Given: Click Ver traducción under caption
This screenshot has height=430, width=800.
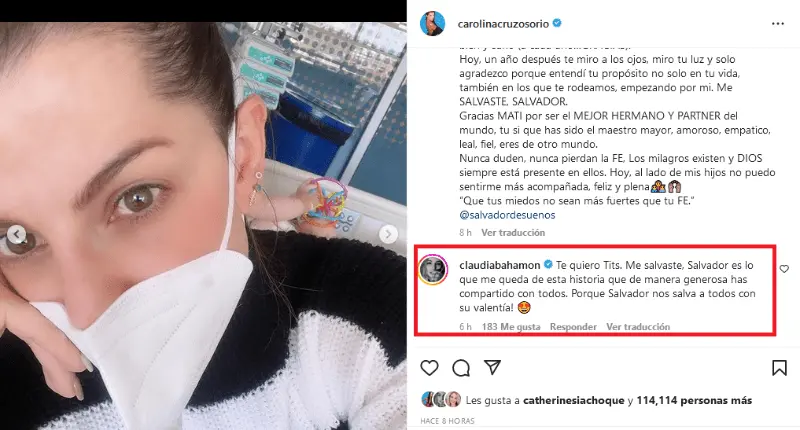Looking at the screenshot, I should point(513,233).
